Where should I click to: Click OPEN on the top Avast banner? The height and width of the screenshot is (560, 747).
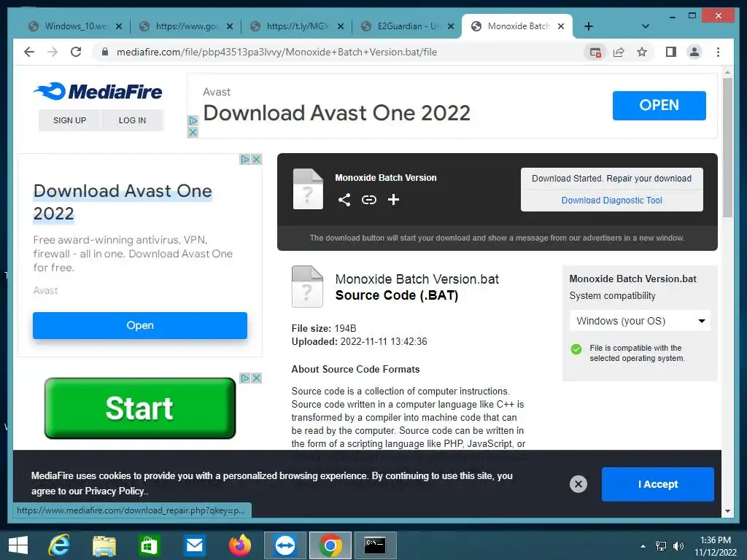pos(659,105)
